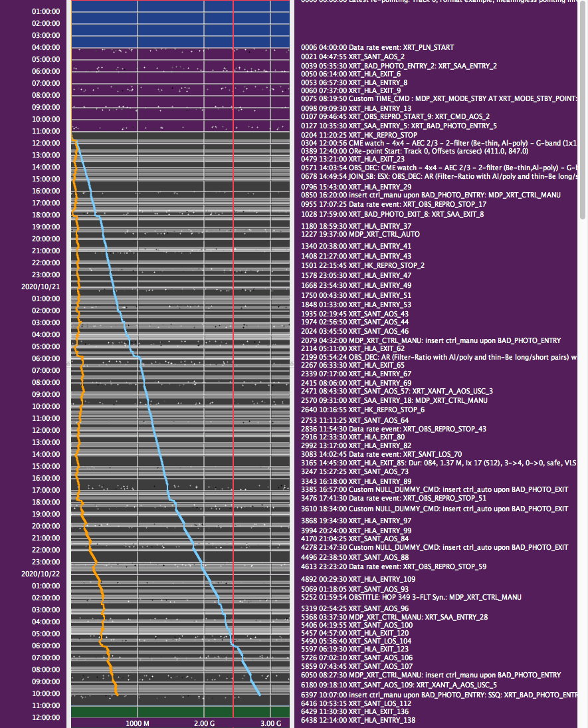Click the blue block at top of timeline

(179, 24)
